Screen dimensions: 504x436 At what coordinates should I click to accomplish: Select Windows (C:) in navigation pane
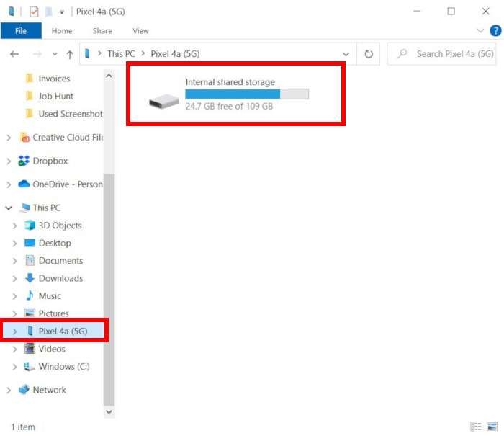tap(64, 367)
